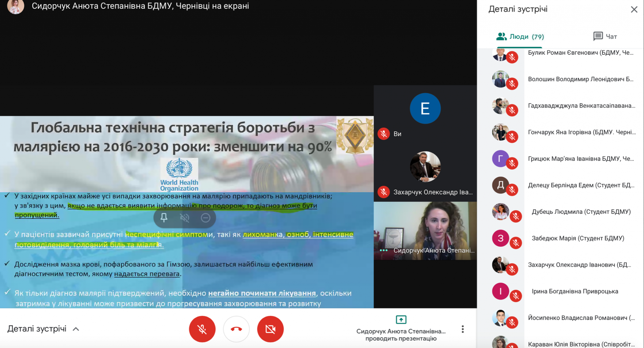The image size is (644, 348).
Task: Select participant Забедюк Марія in the list
Action: point(577,238)
